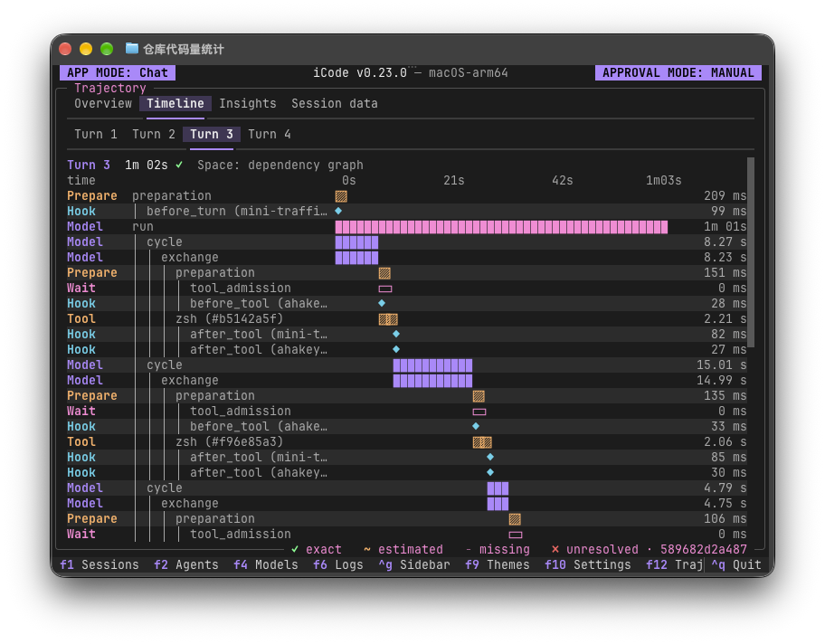
Task: Open f4 Models
Action: pos(266,565)
